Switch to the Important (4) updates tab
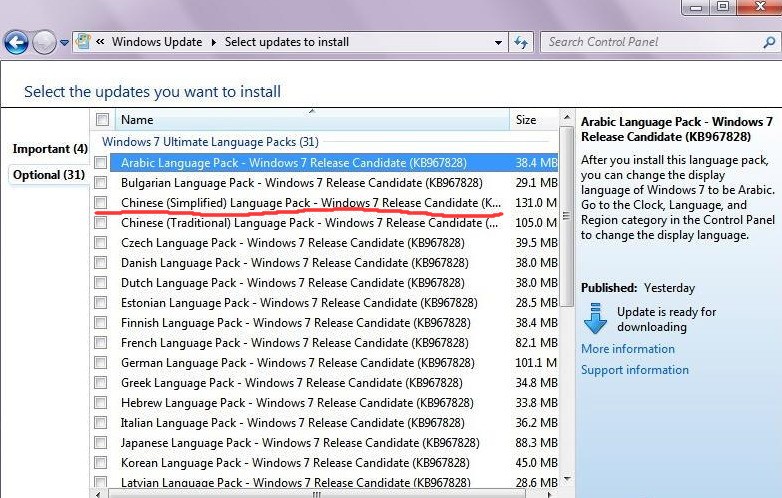 (49, 149)
